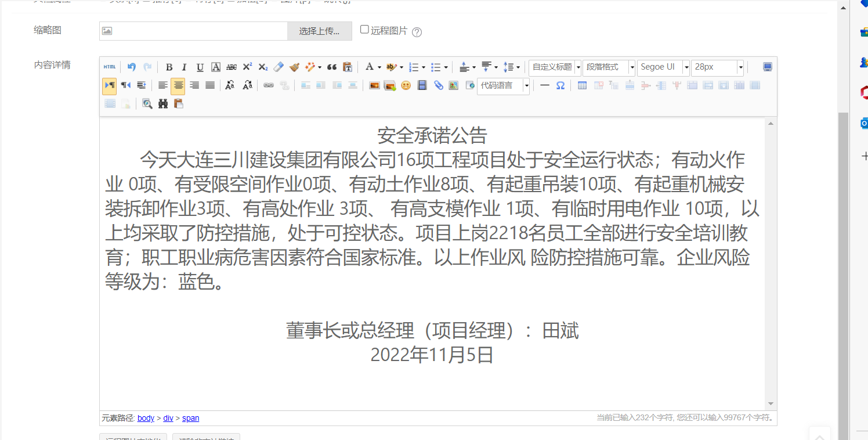Open Office in the browser sidebar
This screenshot has width=868, height=440.
[x=864, y=92]
